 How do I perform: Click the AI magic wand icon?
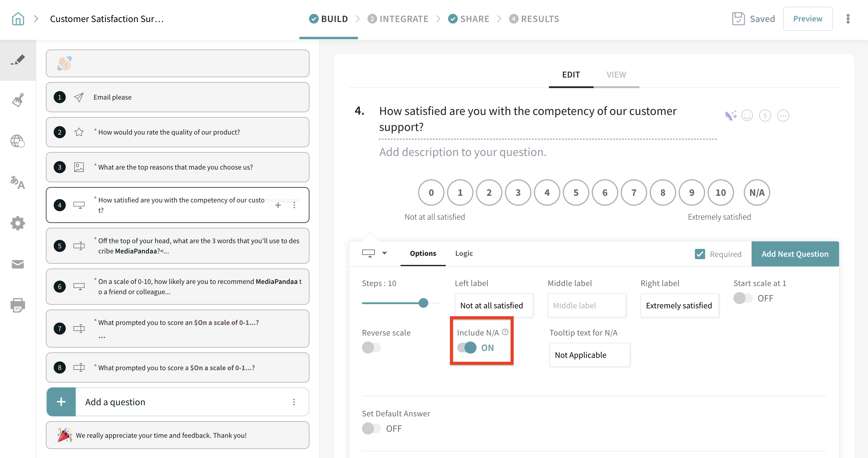click(x=730, y=116)
